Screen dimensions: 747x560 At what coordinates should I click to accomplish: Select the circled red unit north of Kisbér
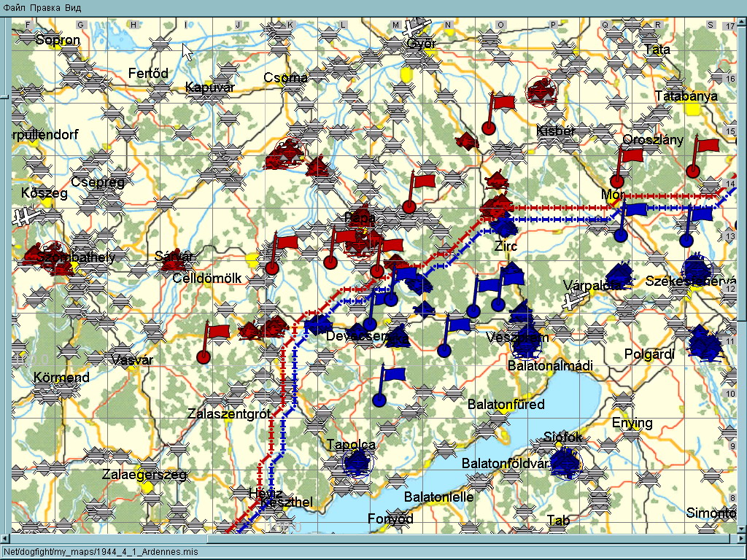coord(541,91)
